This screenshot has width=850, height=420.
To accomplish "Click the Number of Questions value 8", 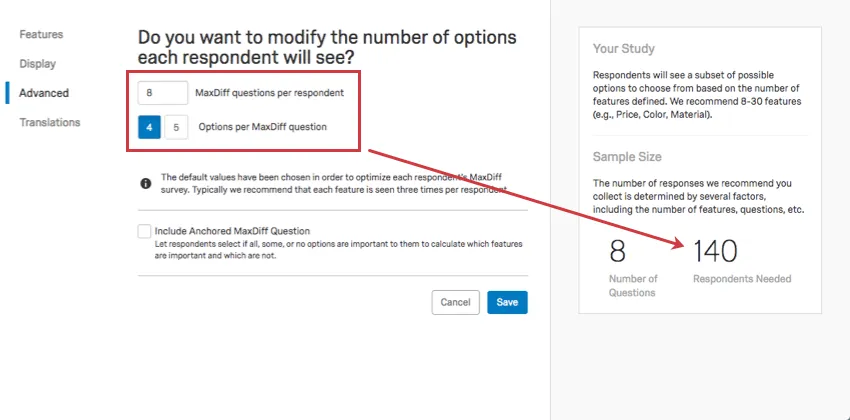I will [618, 250].
